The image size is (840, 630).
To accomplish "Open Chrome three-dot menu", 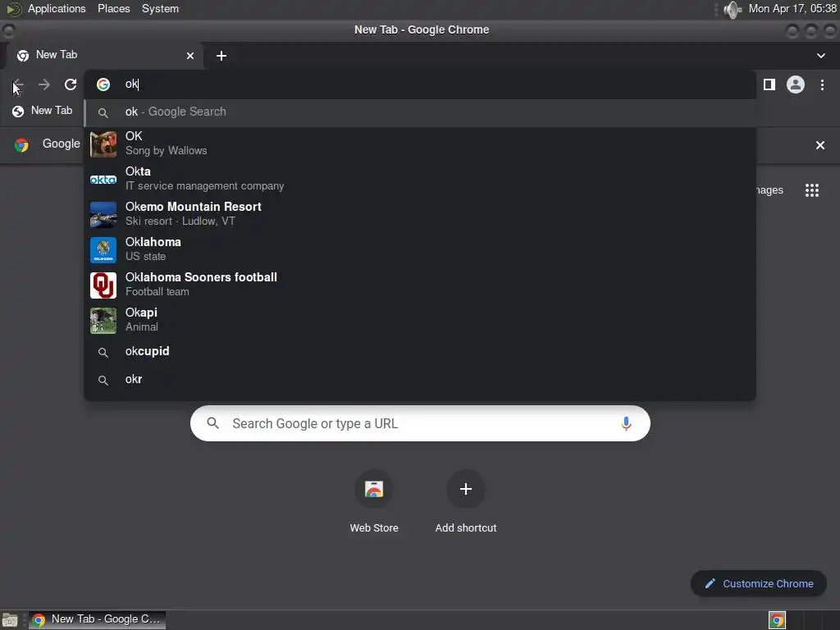I will (x=822, y=84).
